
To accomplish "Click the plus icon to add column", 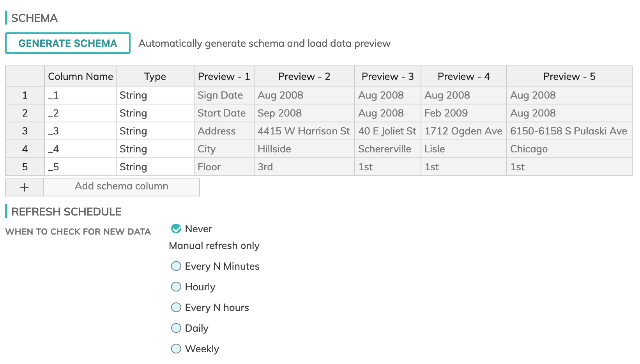I will (x=25, y=187).
